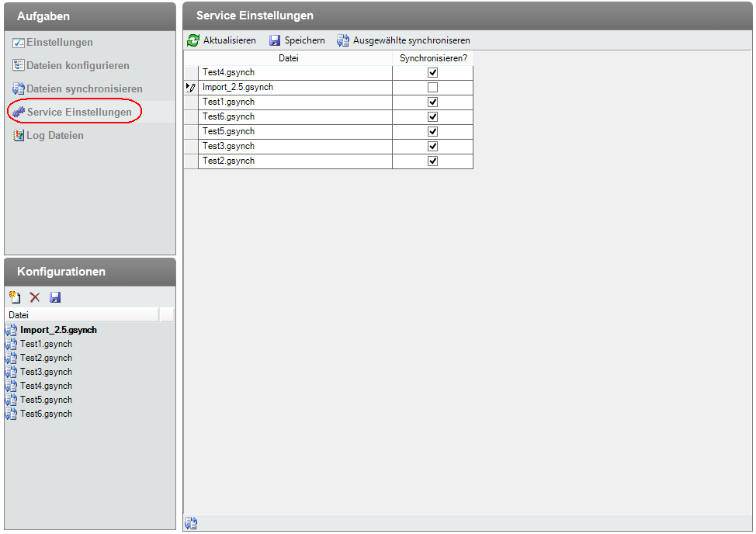
Task: Click the Test3.gsynch file icon in Konfigurationen
Action: pyautogui.click(x=11, y=372)
